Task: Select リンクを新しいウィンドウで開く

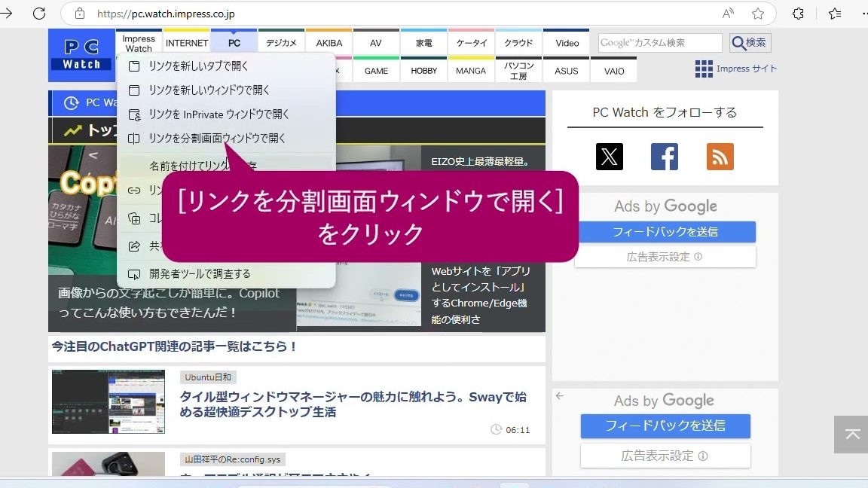Action: pos(226,90)
